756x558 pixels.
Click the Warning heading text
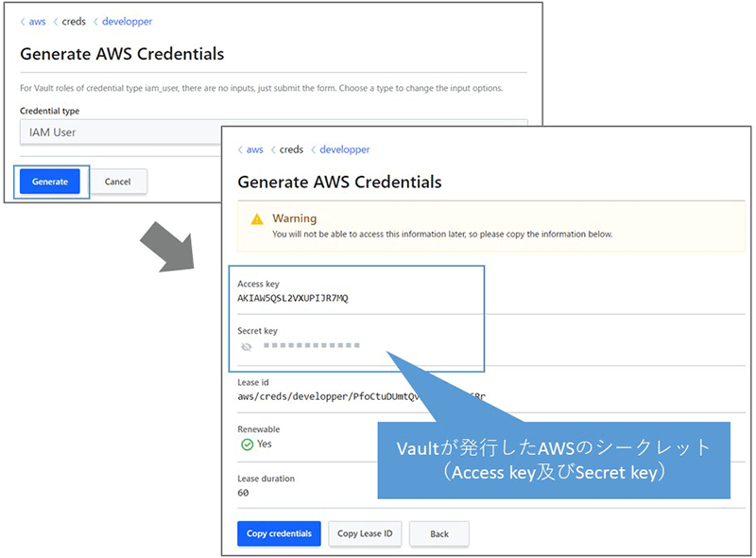click(295, 218)
